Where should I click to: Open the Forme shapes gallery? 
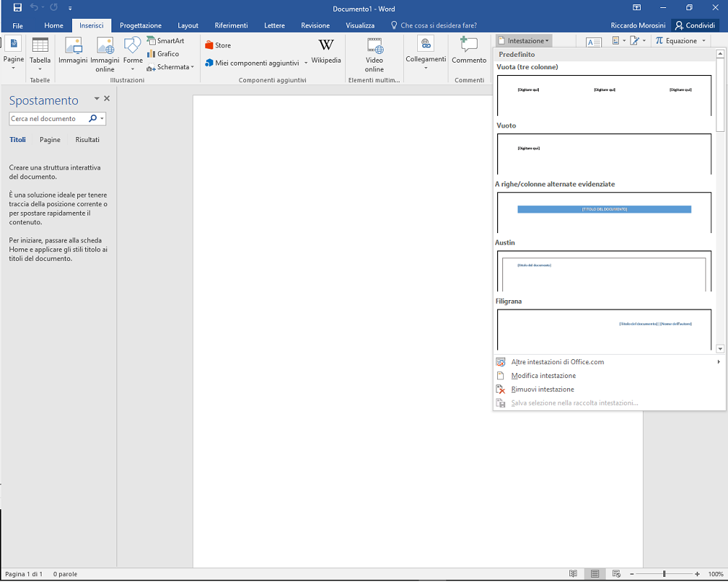(x=132, y=53)
